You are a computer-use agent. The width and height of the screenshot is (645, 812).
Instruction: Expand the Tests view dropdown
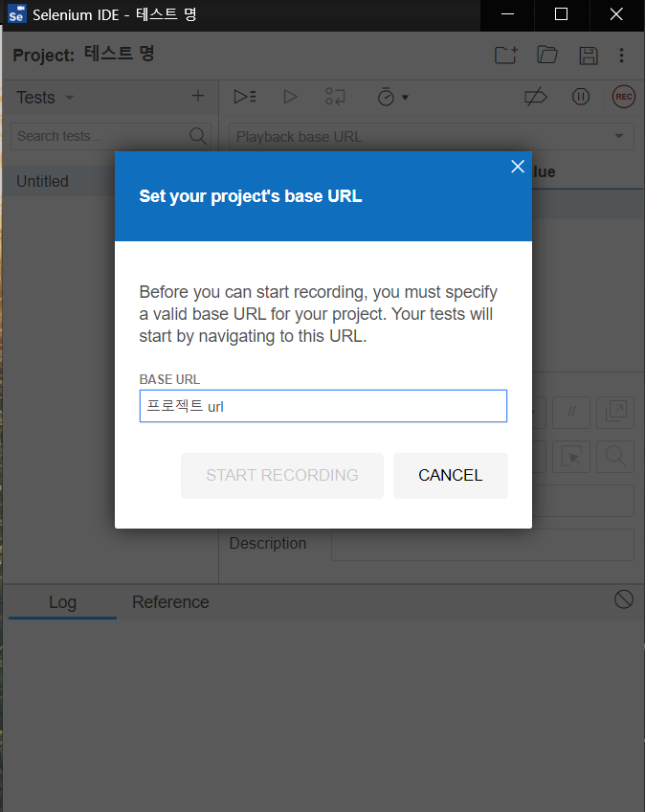pos(69,98)
